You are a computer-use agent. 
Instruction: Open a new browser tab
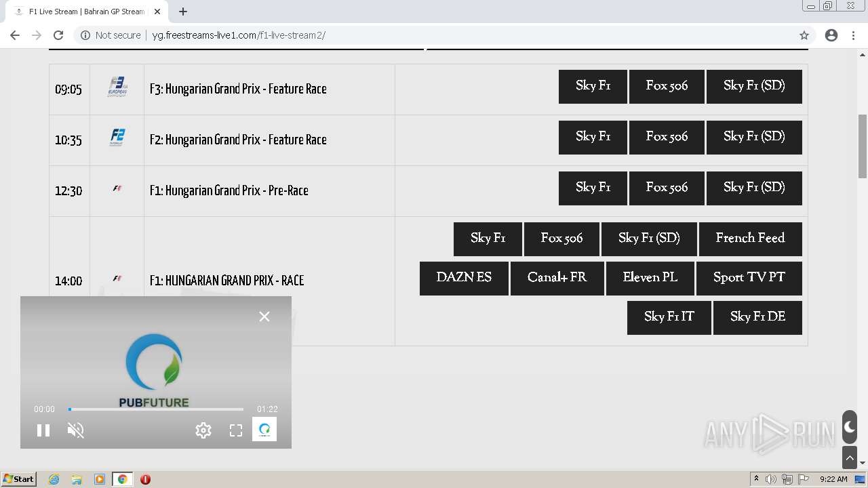tap(183, 12)
